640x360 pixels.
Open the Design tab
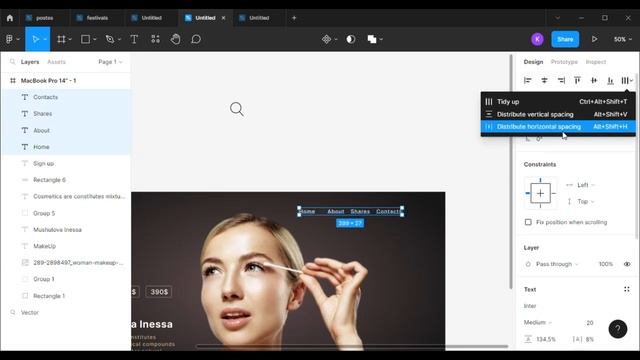click(533, 62)
